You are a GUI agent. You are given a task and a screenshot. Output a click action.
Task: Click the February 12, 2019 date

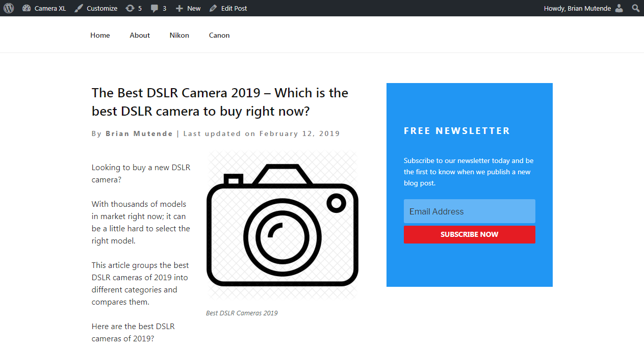tap(299, 133)
